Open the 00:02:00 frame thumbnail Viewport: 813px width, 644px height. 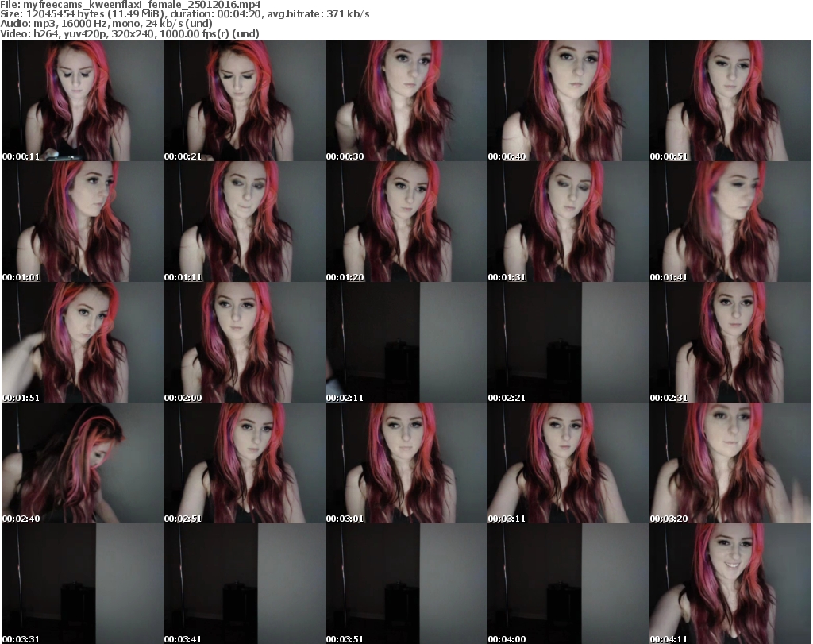245,343
